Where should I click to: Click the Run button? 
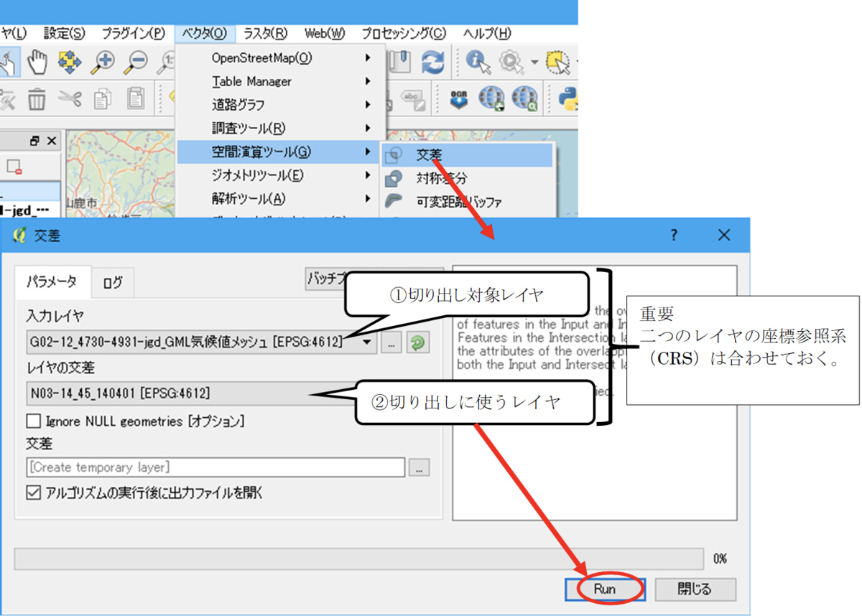pos(605,589)
